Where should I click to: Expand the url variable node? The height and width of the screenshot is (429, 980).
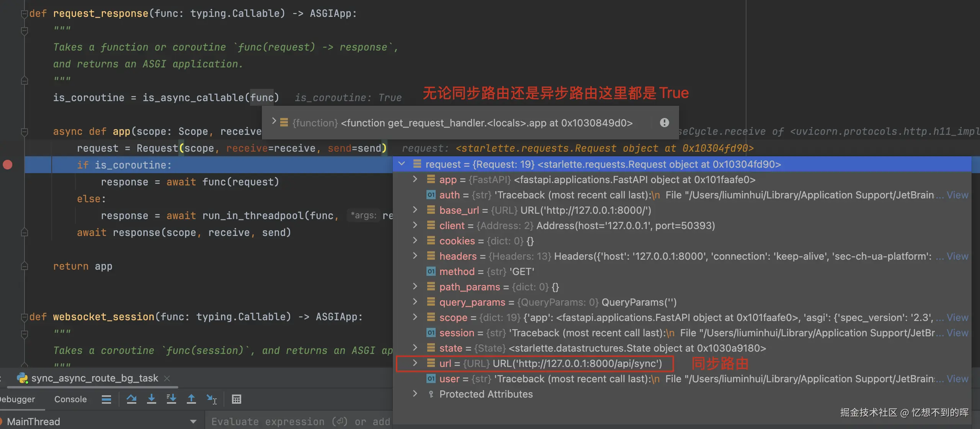(x=415, y=363)
